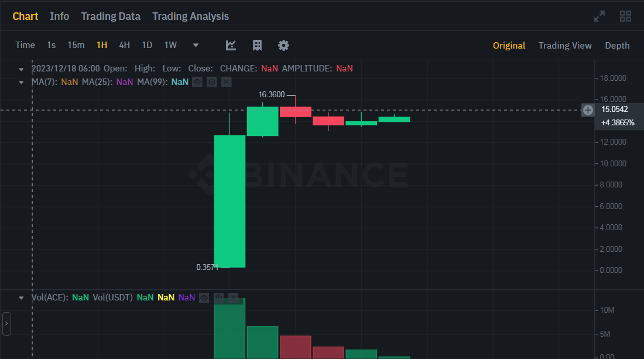
Task: Remove the MA indicator with X
Action: pos(227,82)
